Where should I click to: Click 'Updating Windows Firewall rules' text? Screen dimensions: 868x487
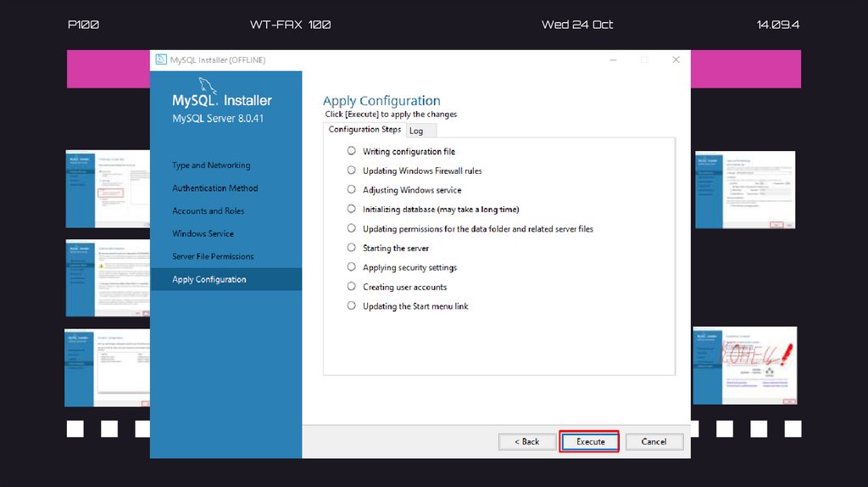pyautogui.click(x=422, y=171)
